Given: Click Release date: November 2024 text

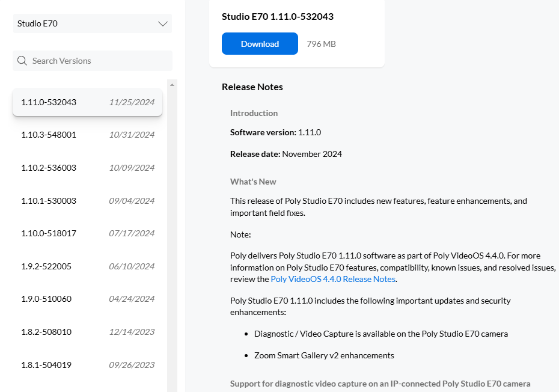Looking at the screenshot, I should click(x=286, y=154).
